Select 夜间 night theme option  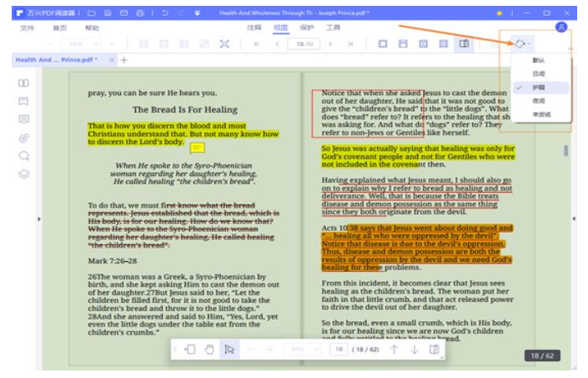[x=538, y=100]
